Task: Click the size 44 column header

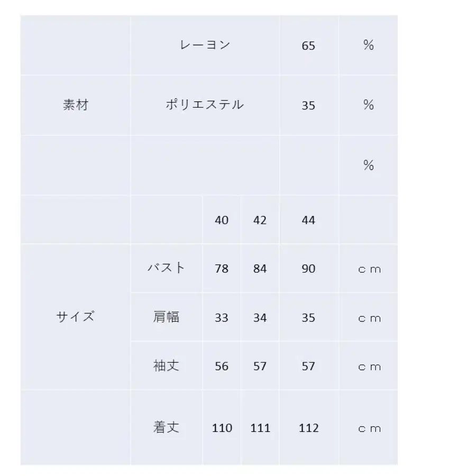Action: tap(308, 219)
